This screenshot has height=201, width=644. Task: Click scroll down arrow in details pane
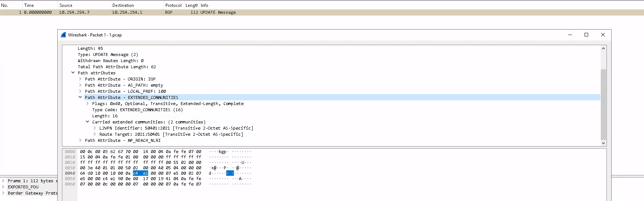point(604,143)
